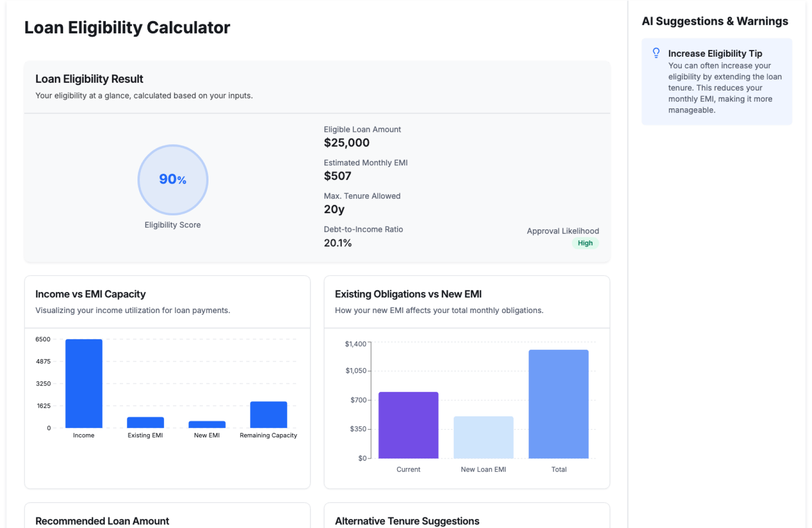Click the Income bar in the chart
812x528 pixels.
(x=84, y=383)
